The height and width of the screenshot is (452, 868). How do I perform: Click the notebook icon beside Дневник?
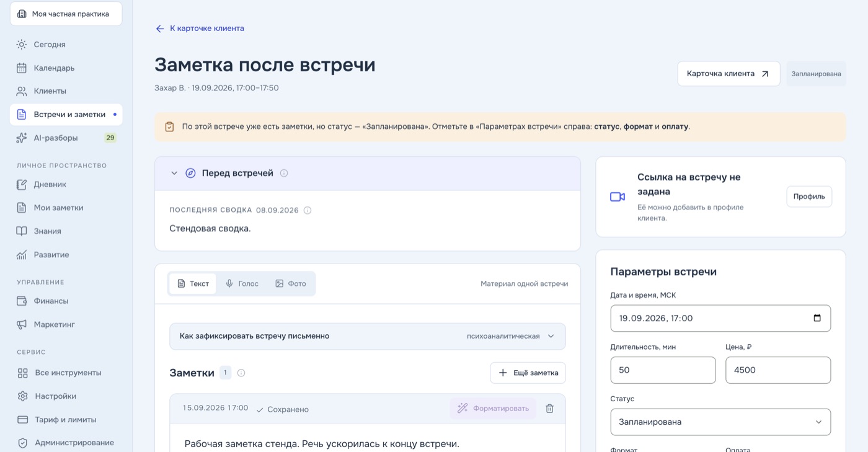22,184
